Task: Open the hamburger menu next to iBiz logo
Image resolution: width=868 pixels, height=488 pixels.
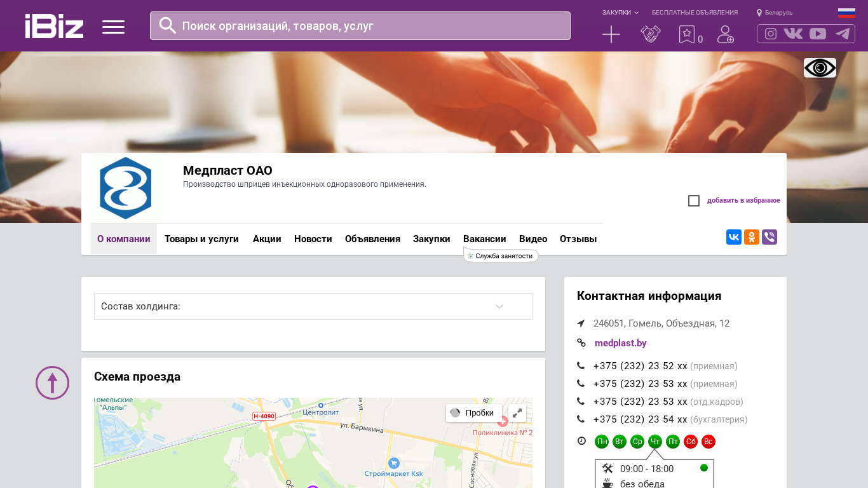Action: [113, 27]
